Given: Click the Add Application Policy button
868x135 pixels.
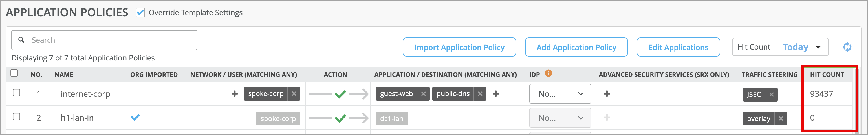Looking at the screenshot, I should coord(576,47).
